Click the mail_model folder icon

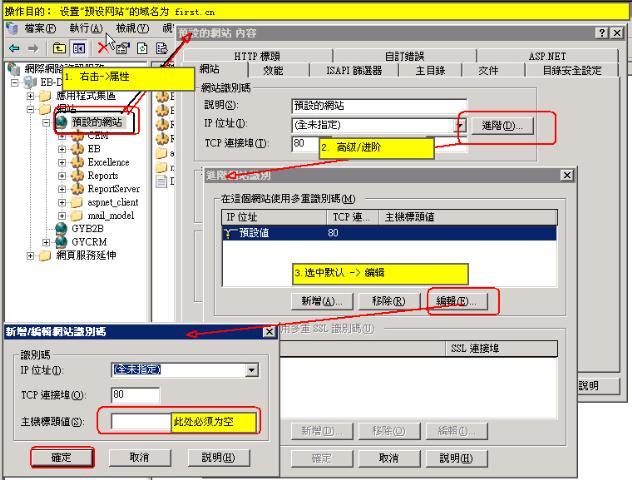coord(77,215)
